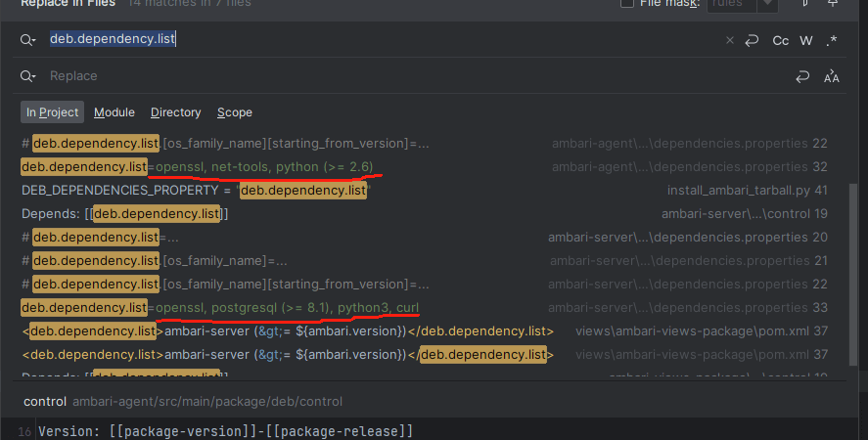Click the File mask combo box text field

732,4
